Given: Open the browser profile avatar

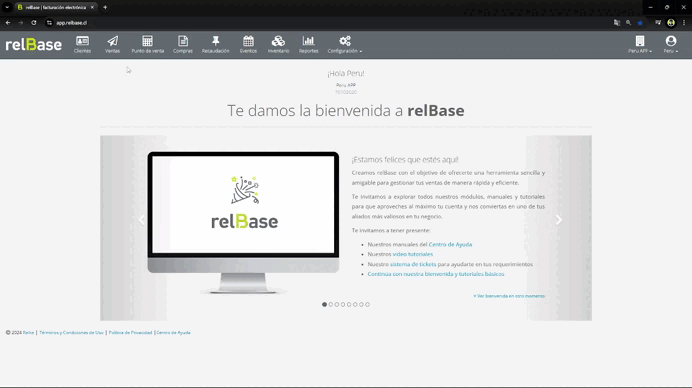Looking at the screenshot, I should 671,23.
